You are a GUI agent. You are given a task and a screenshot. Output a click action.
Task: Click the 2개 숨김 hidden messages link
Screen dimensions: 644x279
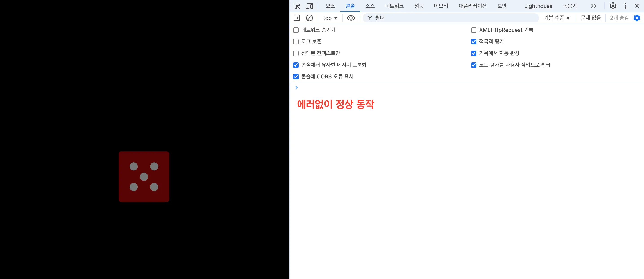[x=619, y=18]
